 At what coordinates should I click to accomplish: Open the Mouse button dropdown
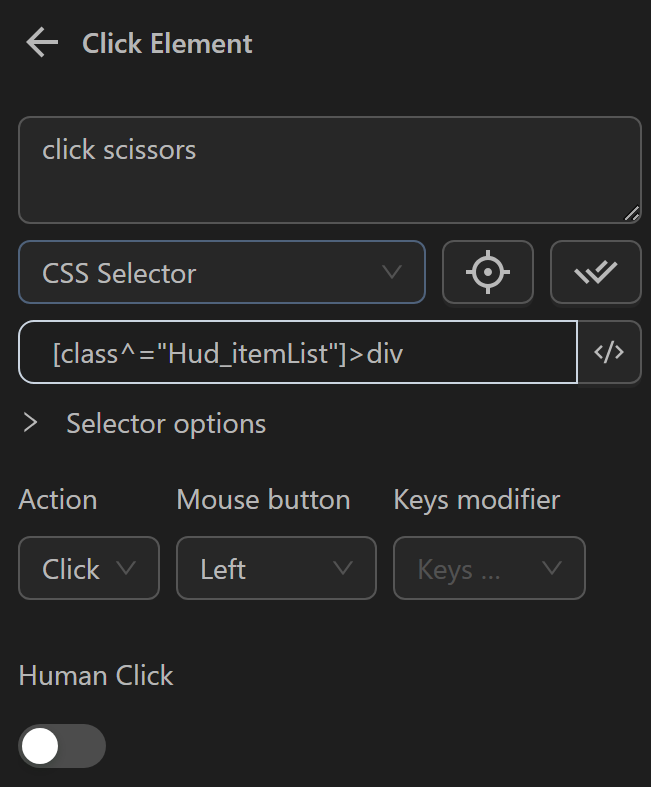(x=276, y=568)
